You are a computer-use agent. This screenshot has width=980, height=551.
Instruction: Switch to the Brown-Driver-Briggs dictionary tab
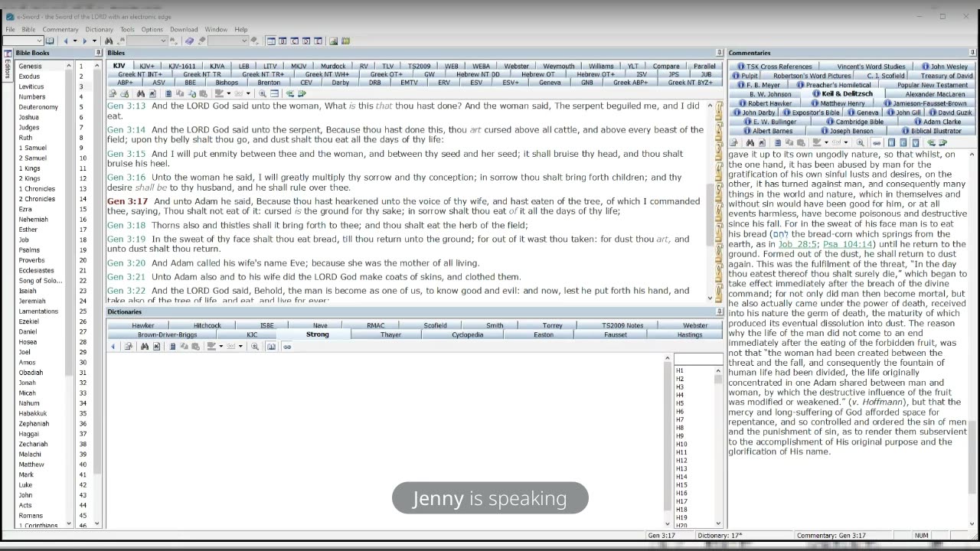(167, 334)
